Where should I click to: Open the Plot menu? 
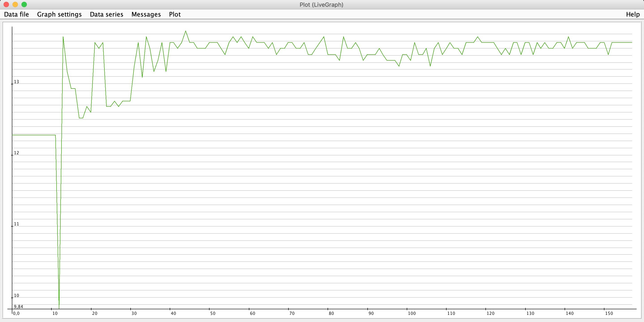(x=175, y=14)
